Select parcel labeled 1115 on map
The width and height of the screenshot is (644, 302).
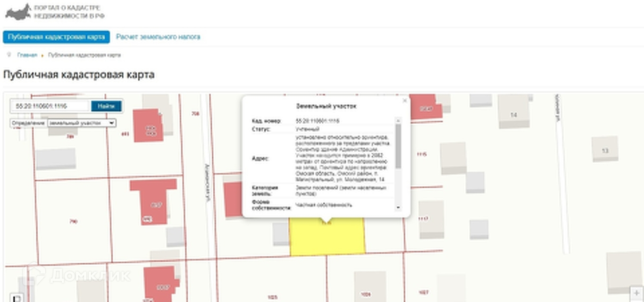422,154
